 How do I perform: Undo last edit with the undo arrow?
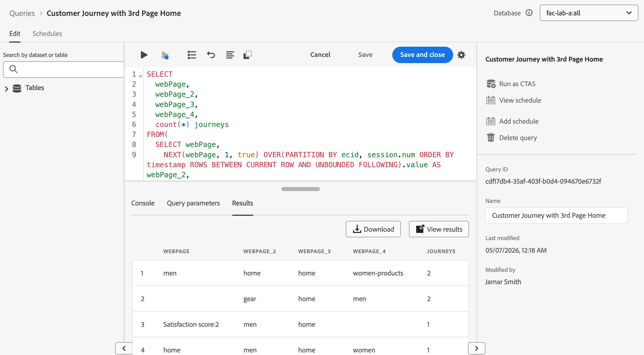click(211, 55)
